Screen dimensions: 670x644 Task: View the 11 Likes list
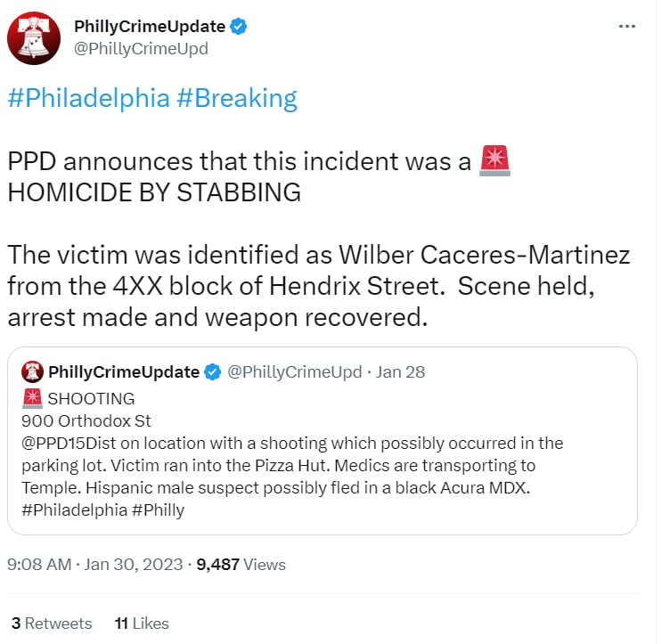point(142,624)
